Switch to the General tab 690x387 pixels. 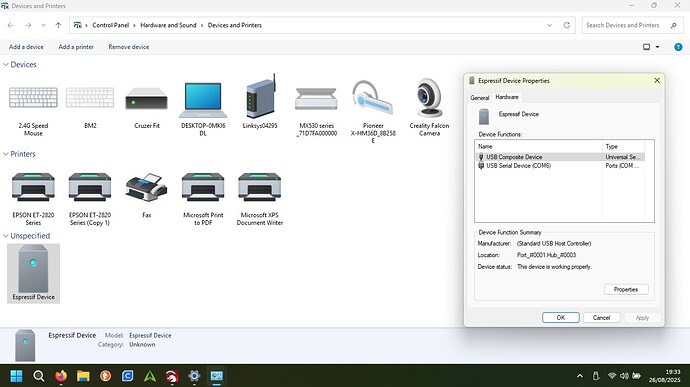tap(480, 98)
